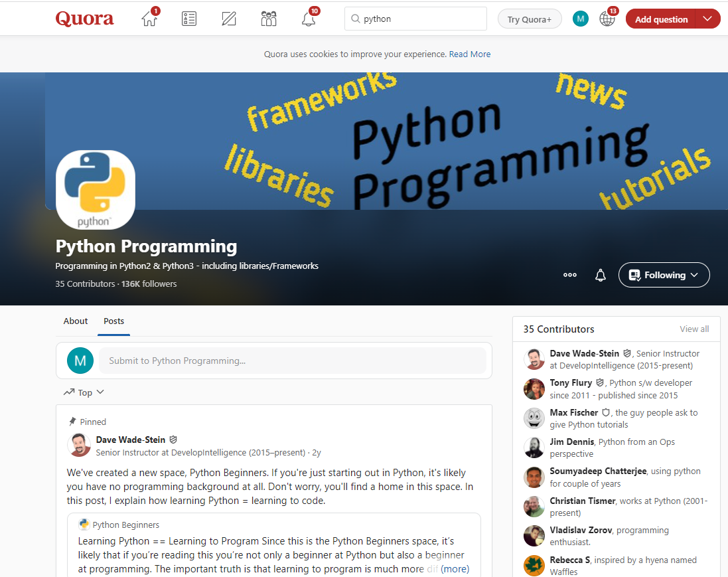Open the Notifications bell in top bar
Image resolution: width=728 pixels, height=577 pixels.
pos(309,19)
